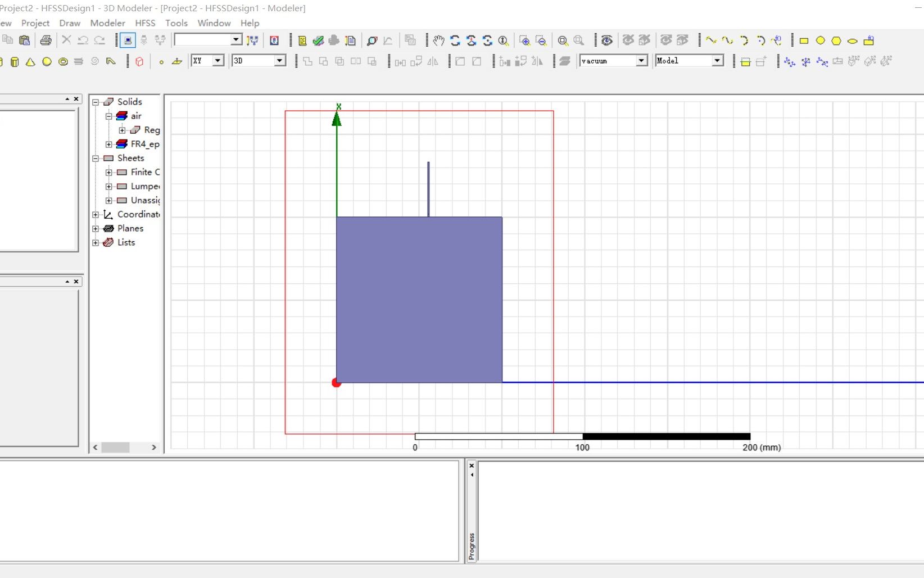
Task: Select the Draw torus tool
Action: (63, 61)
